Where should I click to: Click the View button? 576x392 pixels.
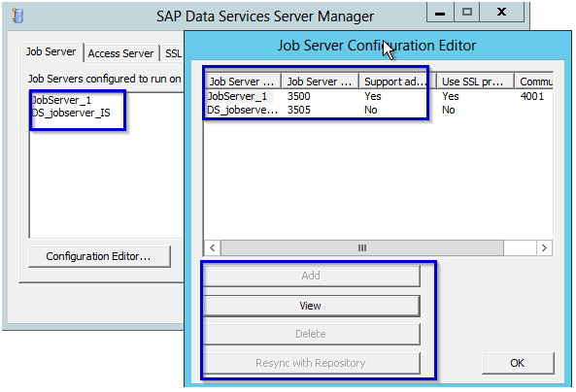pos(311,306)
